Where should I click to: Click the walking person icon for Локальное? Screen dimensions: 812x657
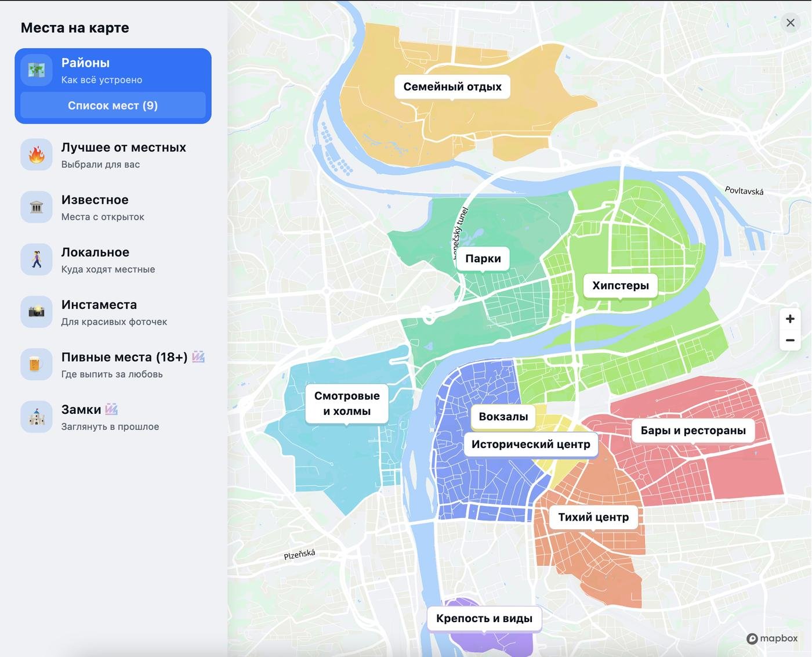[x=37, y=259]
